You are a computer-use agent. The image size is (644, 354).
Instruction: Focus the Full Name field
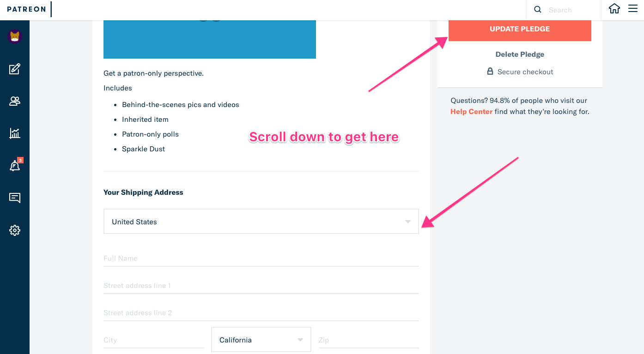261,258
